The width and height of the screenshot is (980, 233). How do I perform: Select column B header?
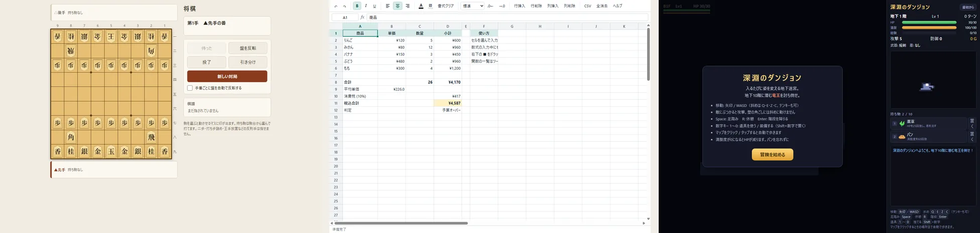(x=392, y=26)
